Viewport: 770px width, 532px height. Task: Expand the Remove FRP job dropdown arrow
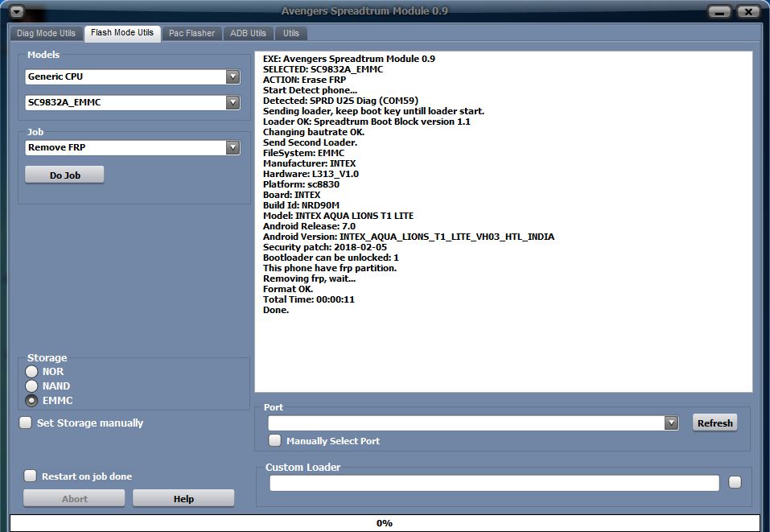tap(233, 147)
